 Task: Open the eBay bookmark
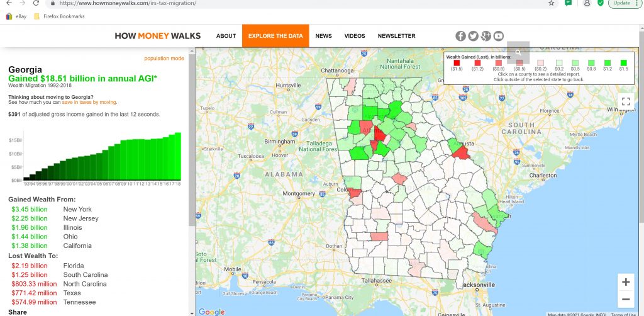coord(16,16)
